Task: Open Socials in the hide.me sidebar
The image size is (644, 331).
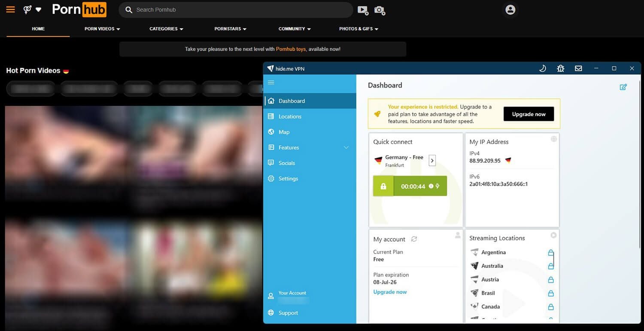Action: click(x=310, y=163)
